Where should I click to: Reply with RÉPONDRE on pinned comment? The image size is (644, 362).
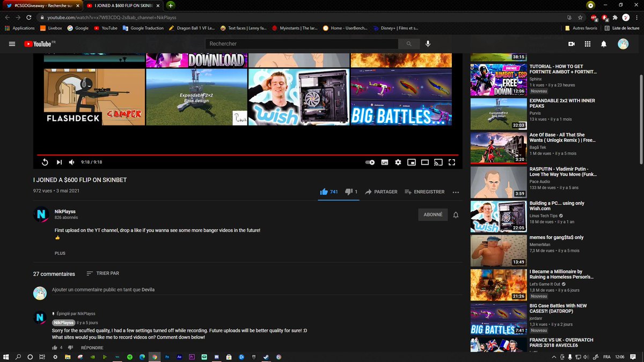coord(92,348)
